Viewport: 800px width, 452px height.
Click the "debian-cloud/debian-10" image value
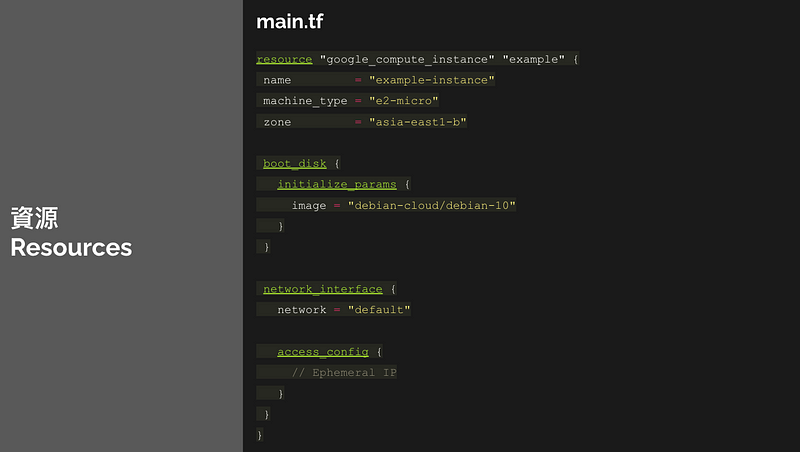(432, 205)
